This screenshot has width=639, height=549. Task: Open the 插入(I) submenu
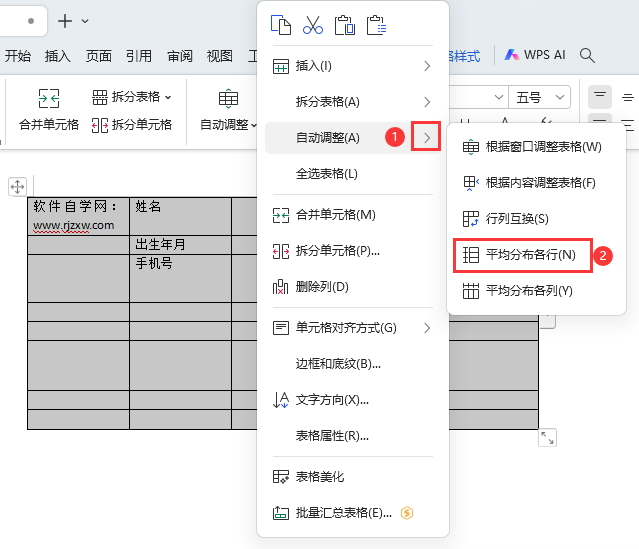[x=353, y=66]
